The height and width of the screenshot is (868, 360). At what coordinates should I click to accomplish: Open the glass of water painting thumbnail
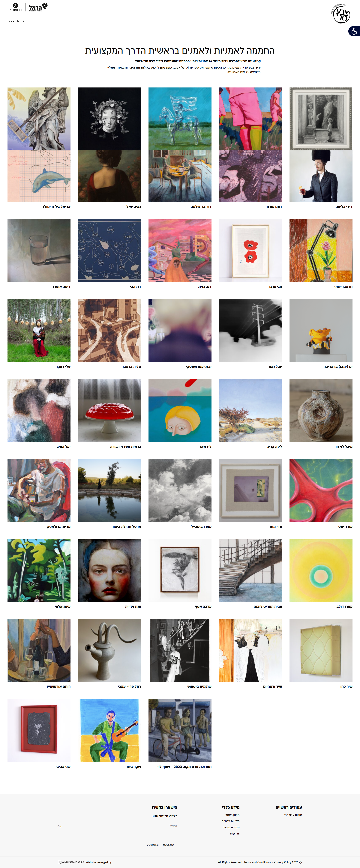(39, 250)
